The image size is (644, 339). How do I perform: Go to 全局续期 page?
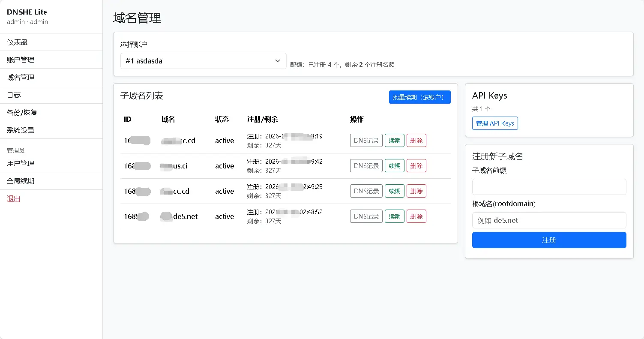tap(21, 181)
